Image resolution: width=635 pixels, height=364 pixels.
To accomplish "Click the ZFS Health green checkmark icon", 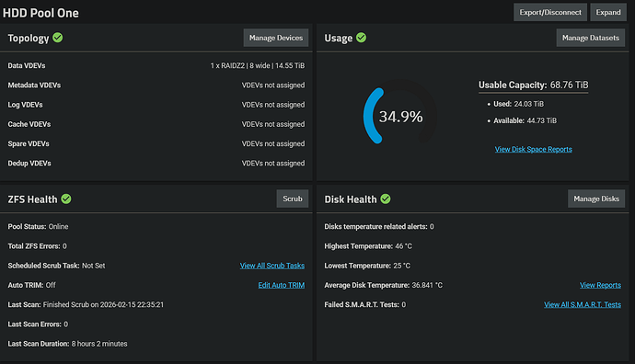I will [66, 199].
